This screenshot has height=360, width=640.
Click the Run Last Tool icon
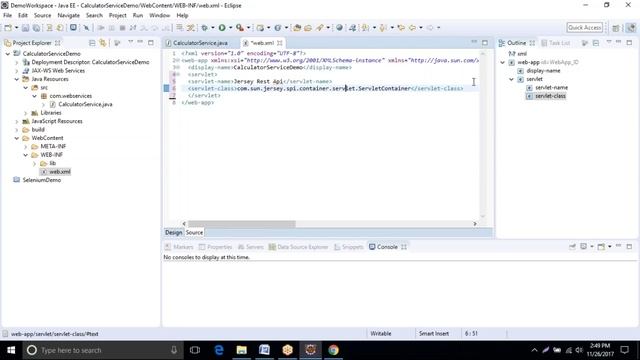pyautogui.click(x=240, y=28)
